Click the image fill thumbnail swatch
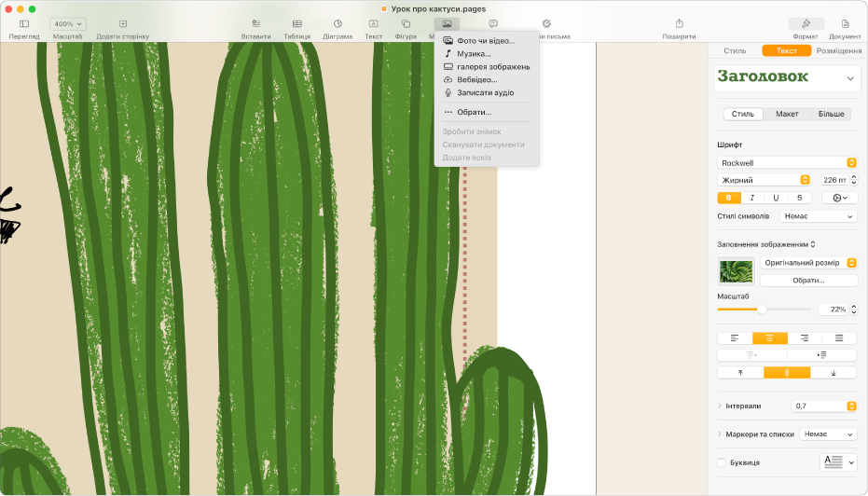Screen dimensions: 868x496 tap(736, 271)
